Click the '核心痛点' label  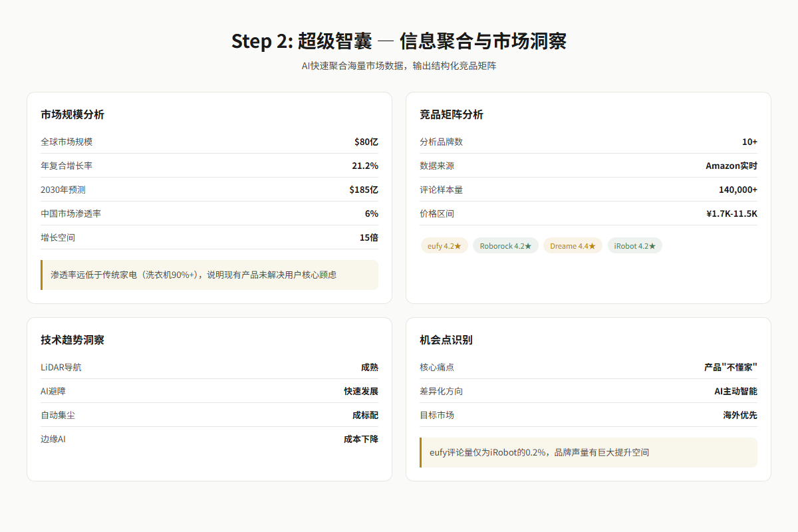coord(437,367)
